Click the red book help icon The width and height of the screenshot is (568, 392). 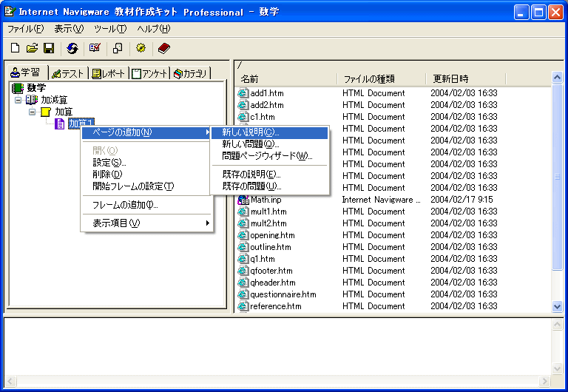(163, 48)
